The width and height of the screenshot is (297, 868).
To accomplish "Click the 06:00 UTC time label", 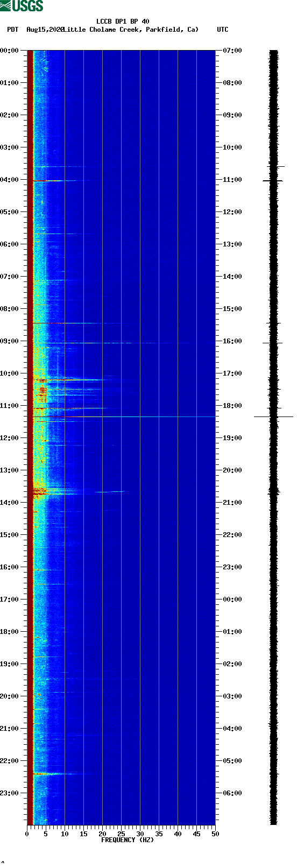I will [x=232, y=793].
